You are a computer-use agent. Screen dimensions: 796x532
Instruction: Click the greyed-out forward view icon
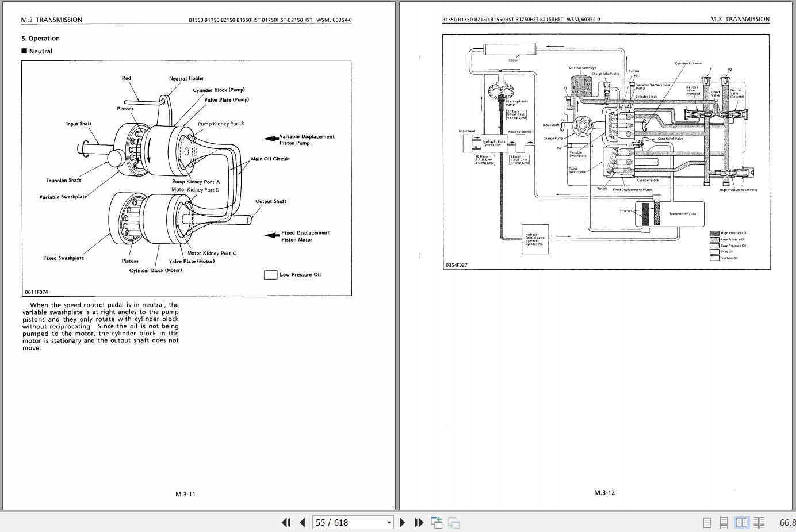coord(454,522)
